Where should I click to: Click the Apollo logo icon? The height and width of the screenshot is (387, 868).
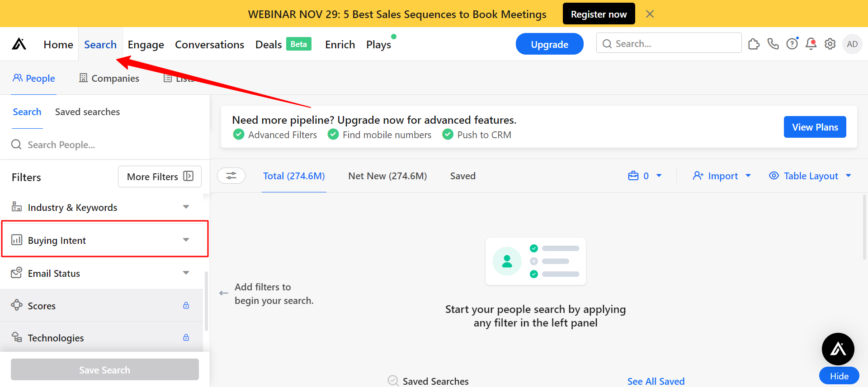tap(19, 44)
